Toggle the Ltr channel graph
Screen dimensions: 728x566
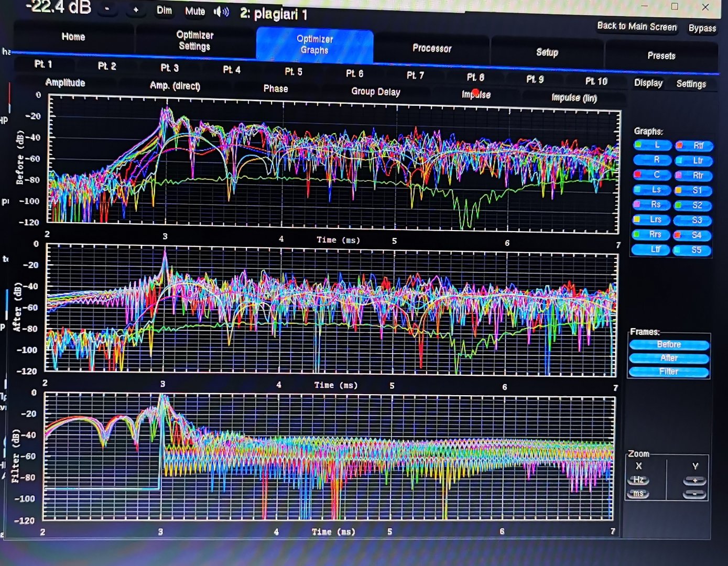[693, 161]
